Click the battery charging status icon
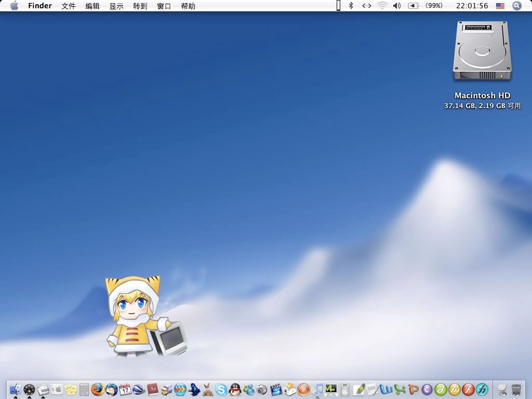 (413, 6)
